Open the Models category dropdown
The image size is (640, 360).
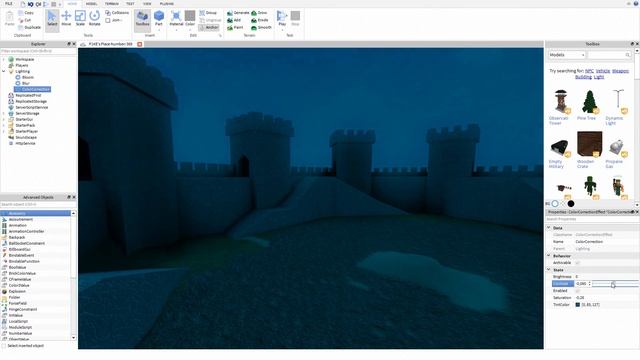tap(567, 55)
